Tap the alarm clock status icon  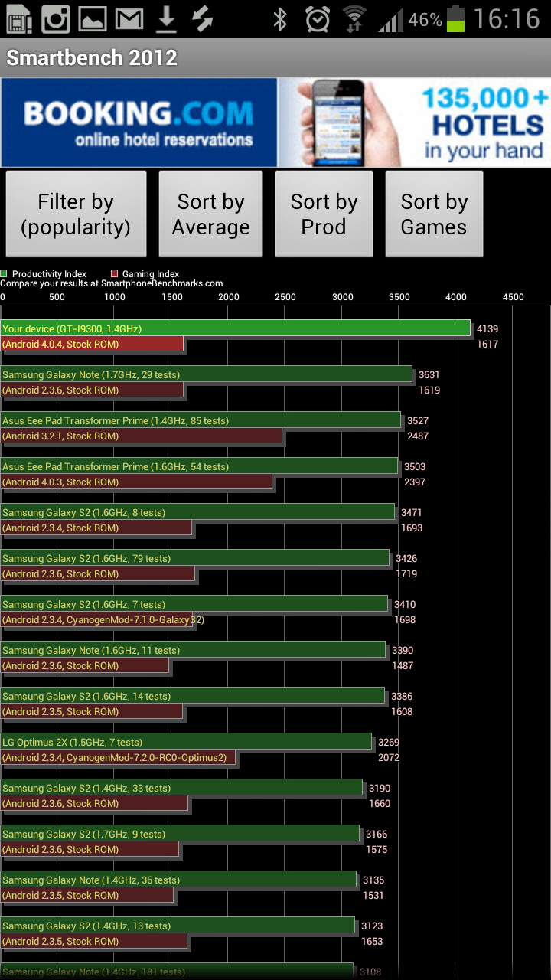tap(317, 19)
